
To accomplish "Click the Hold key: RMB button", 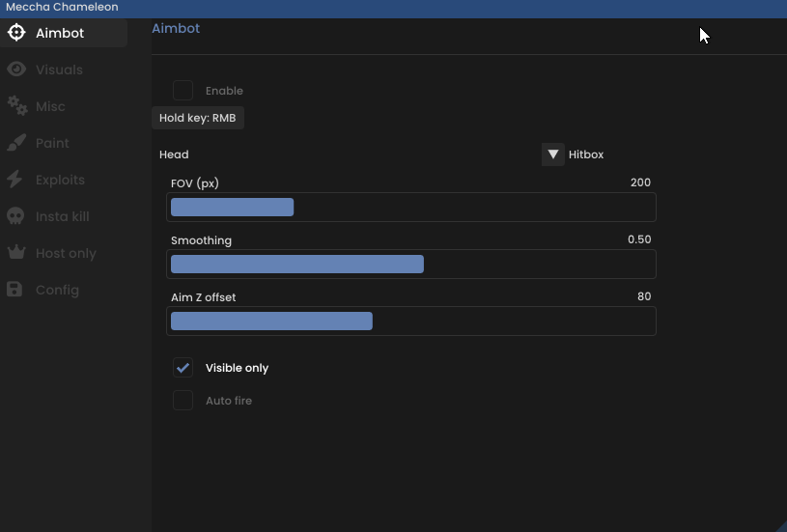I will [x=198, y=118].
